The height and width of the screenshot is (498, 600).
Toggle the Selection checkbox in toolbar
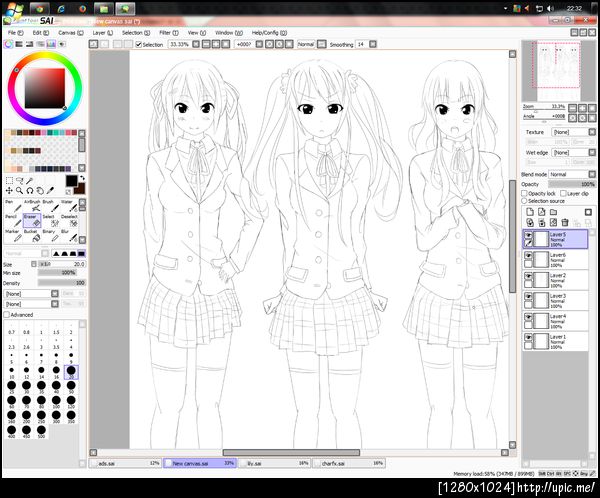click(139, 44)
